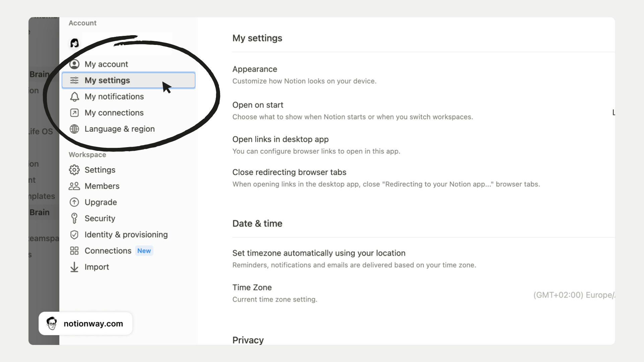The image size is (644, 362).
Task: Open Identity & provisioning settings
Action: [126, 235]
